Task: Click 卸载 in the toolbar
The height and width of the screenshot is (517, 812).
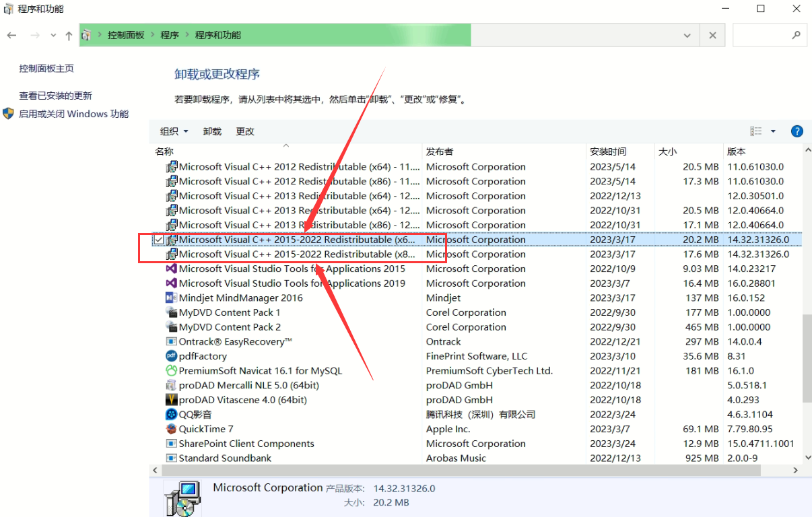Action: coord(212,131)
